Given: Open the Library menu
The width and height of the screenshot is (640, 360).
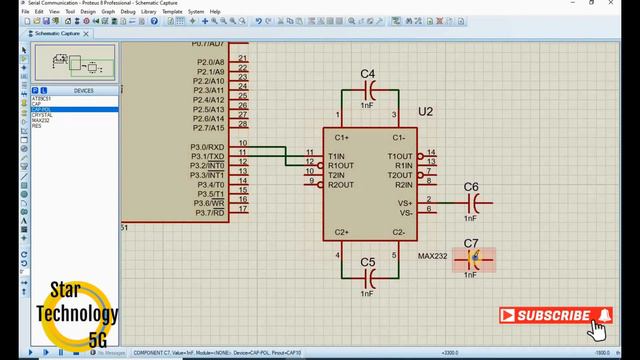Looking at the screenshot, I should click(149, 11).
